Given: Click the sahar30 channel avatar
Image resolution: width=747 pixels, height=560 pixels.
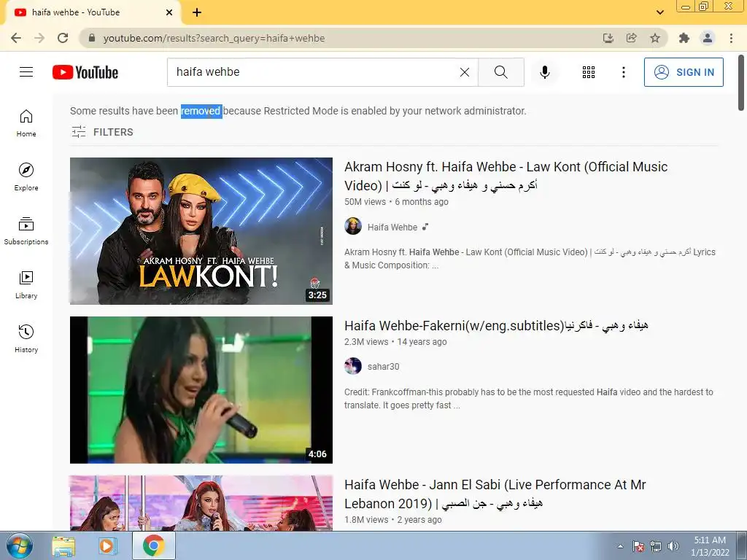Looking at the screenshot, I should pyautogui.click(x=353, y=366).
